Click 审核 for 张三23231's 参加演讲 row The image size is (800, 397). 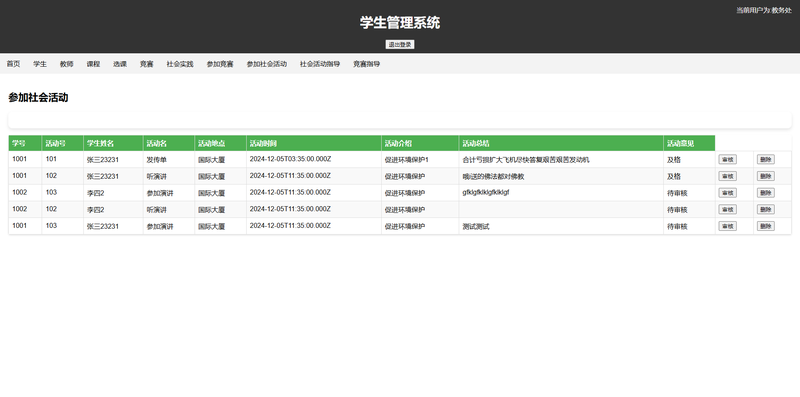pyautogui.click(x=728, y=226)
